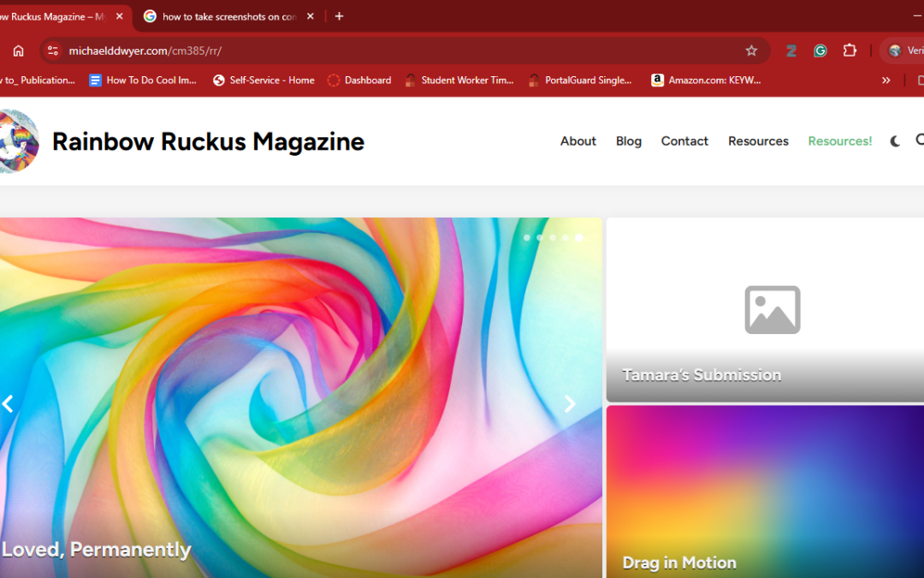The width and height of the screenshot is (924, 578).
Task: Open the Contact menu item
Action: point(684,141)
